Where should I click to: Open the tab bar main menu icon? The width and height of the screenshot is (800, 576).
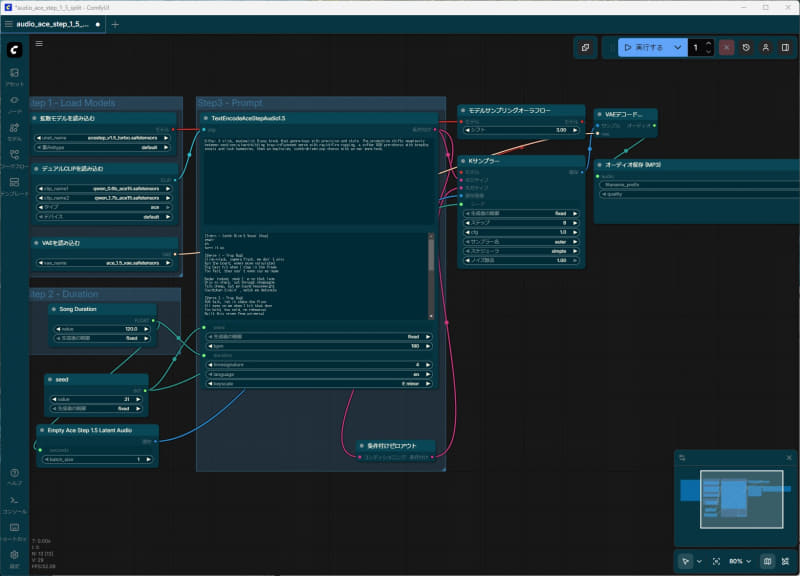[x=9, y=24]
